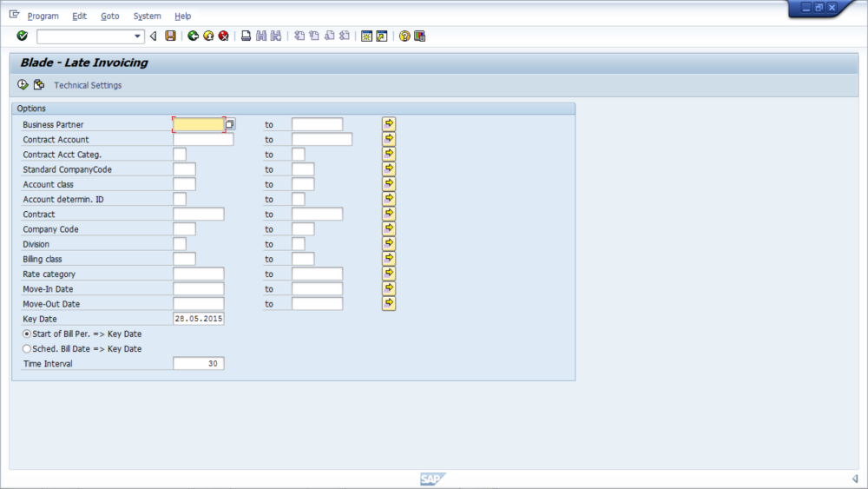The width and height of the screenshot is (868, 489).
Task: Open multiple selection for Billing class
Action: [x=389, y=258]
